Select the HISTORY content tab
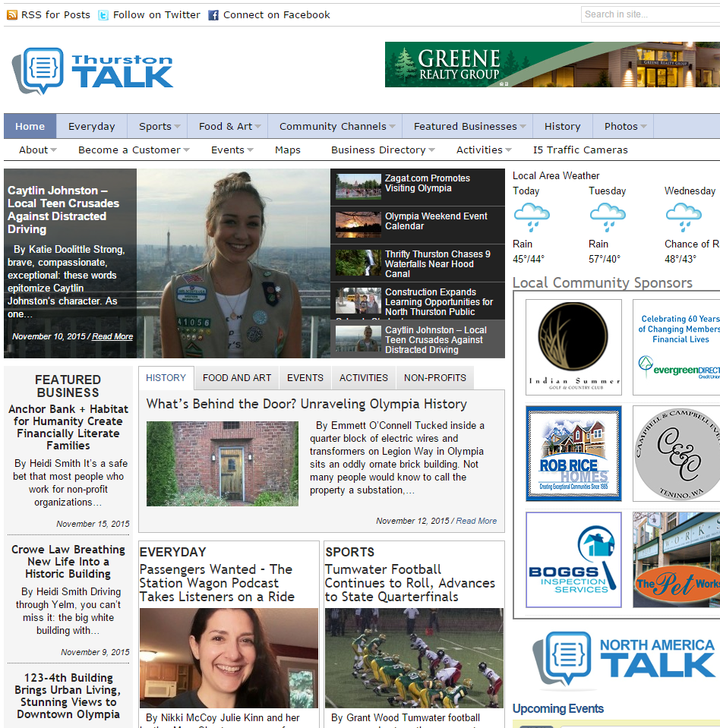The width and height of the screenshot is (720, 728). 166,378
